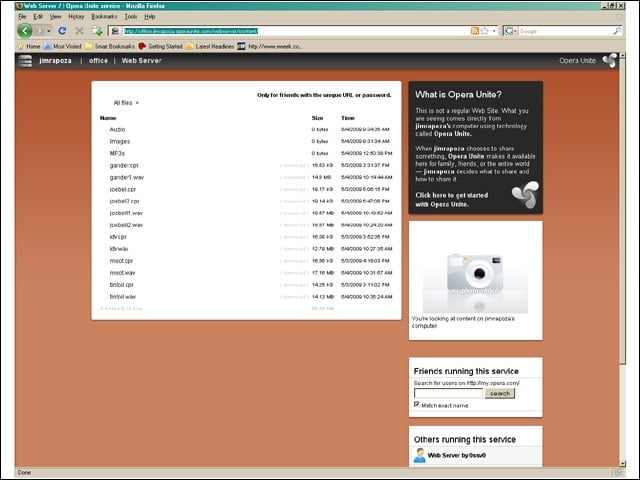Image resolution: width=640 pixels, height=480 pixels.
Task: Click the kfv.cpr file name
Action: 118,237
